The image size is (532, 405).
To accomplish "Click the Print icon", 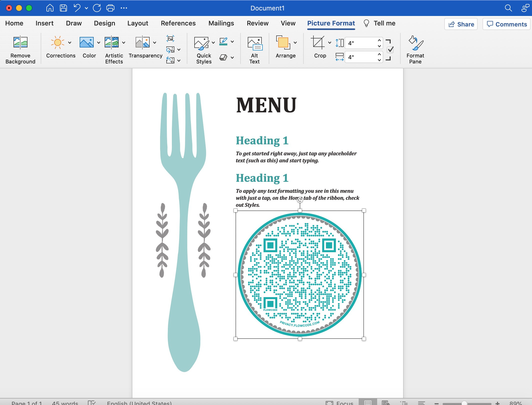I will coord(110,8).
